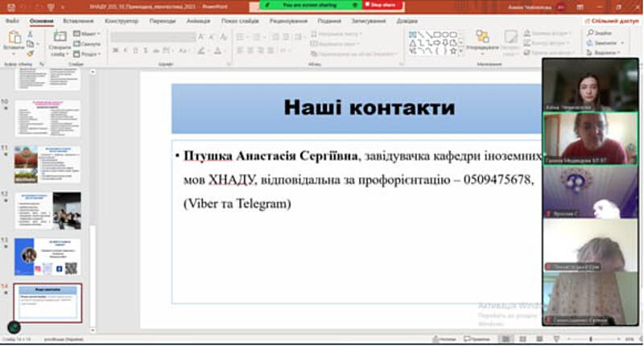Click the Ribbon Display Options icon

click(580, 7)
